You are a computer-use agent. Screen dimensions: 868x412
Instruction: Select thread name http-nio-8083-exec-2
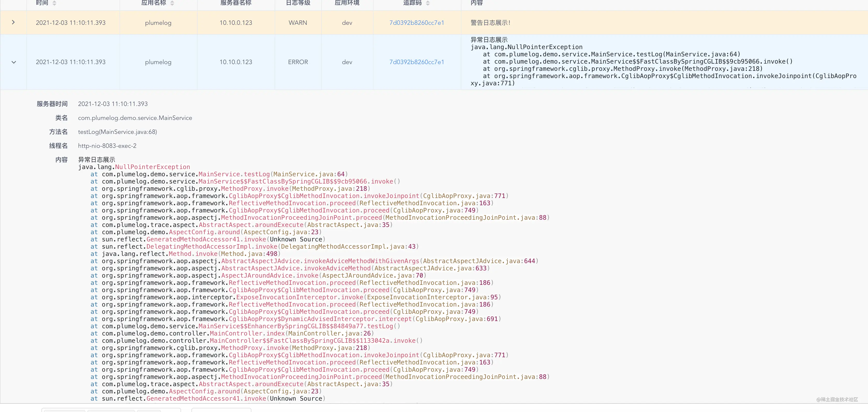tap(107, 146)
